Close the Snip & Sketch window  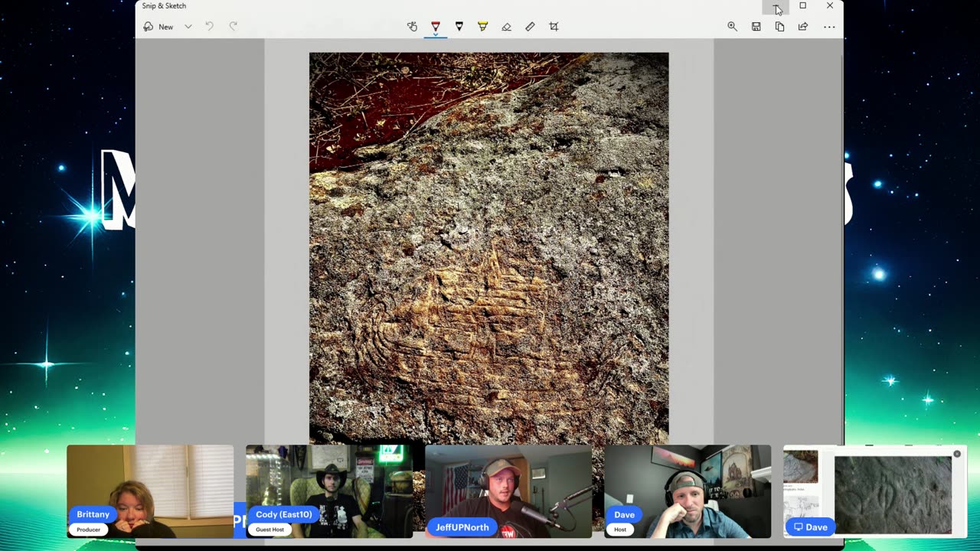pyautogui.click(x=829, y=6)
